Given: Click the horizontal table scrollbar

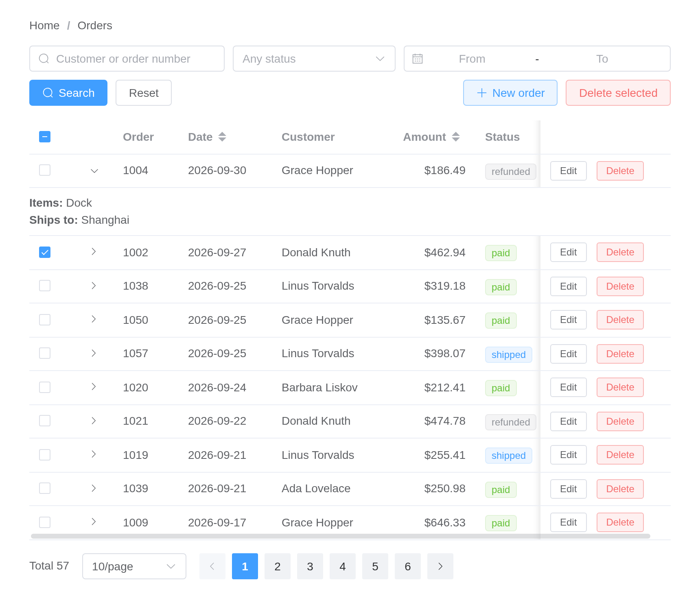Looking at the screenshot, I should click(x=340, y=536).
